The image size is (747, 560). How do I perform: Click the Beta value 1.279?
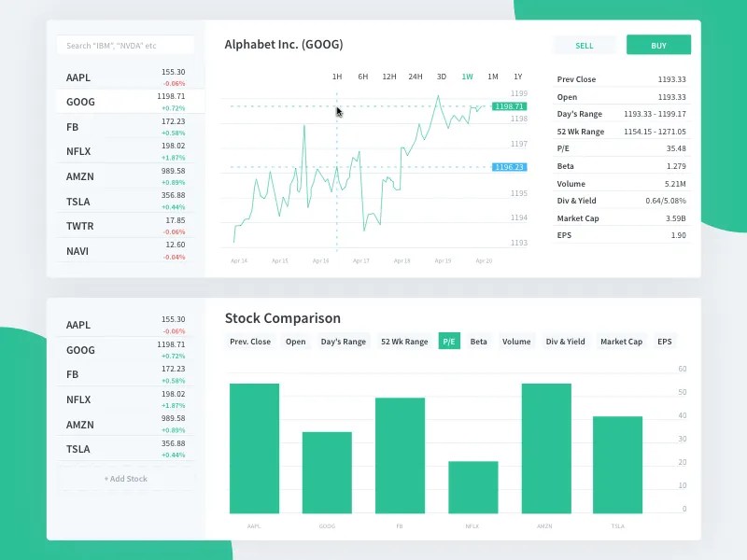(676, 166)
